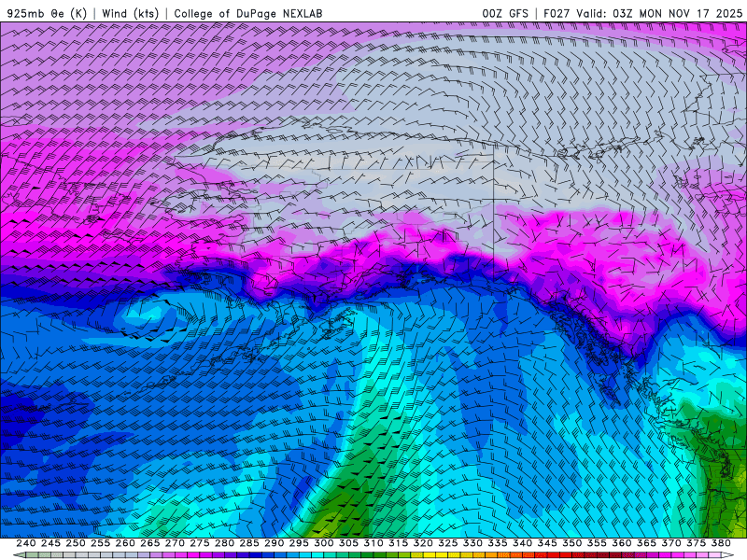Click the 'Wind (kts)' header label
Screen dimensions: 747x560
click(x=130, y=13)
